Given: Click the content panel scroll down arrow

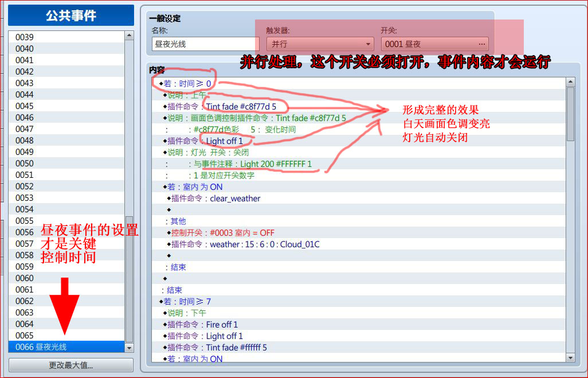Looking at the screenshot, I should pos(570,358).
